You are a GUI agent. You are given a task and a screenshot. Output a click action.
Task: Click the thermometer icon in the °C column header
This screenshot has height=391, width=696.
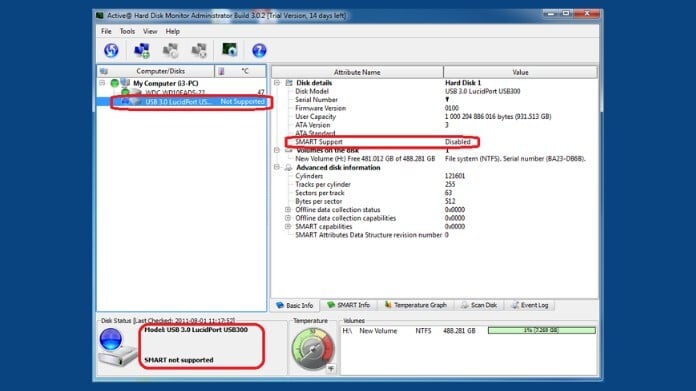(221, 71)
